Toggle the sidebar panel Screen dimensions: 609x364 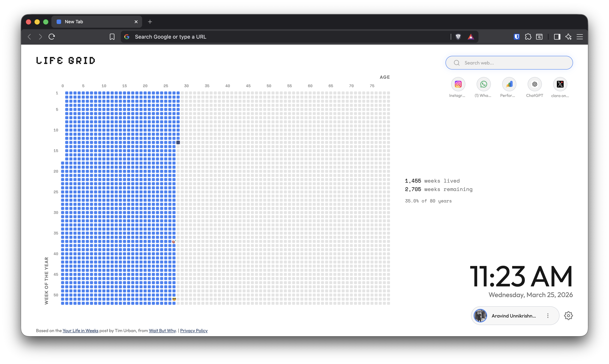click(557, 37)
